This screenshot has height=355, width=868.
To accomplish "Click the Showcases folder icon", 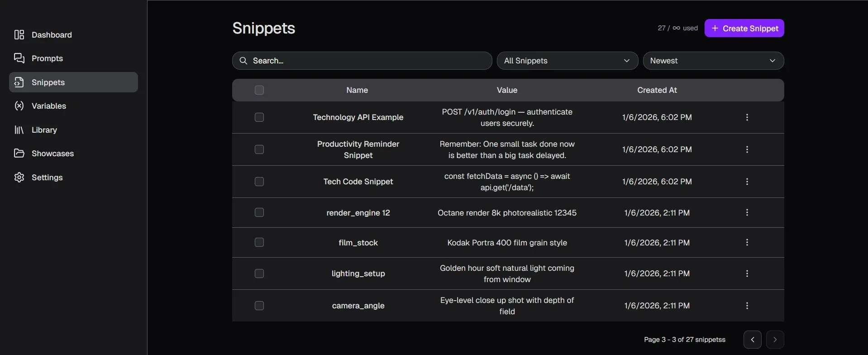I will (19, 154).
